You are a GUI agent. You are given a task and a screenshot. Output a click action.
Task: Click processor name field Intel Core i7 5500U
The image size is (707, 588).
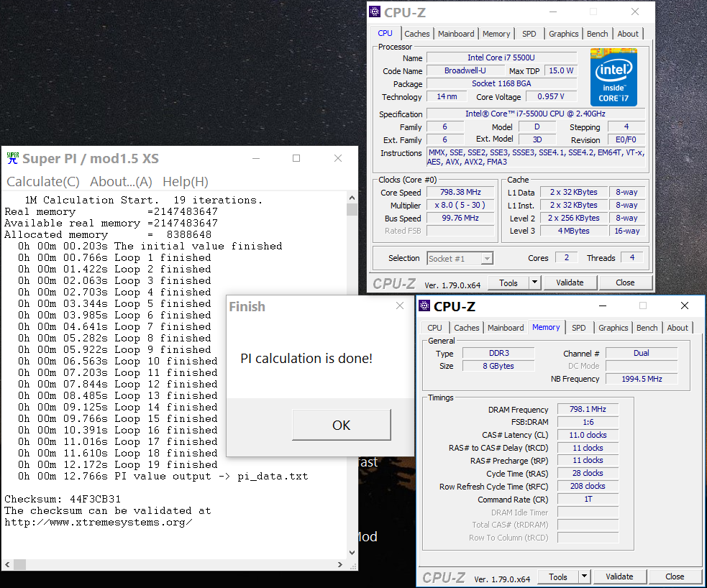coord(501,58)
